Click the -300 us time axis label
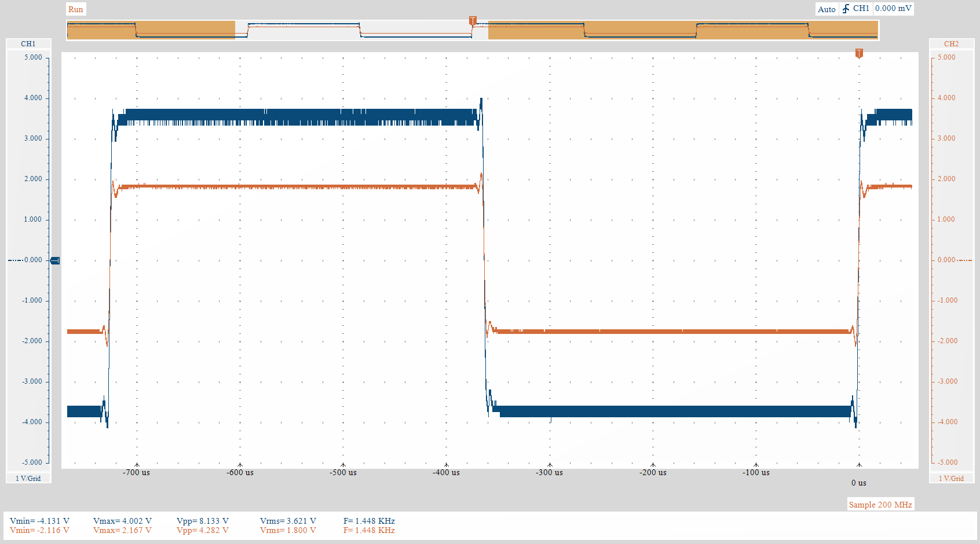 click(549, 472)
